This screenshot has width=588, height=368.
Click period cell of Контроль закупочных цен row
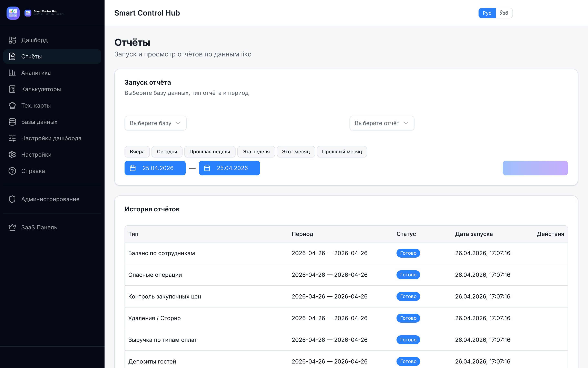tap(330, 296)
